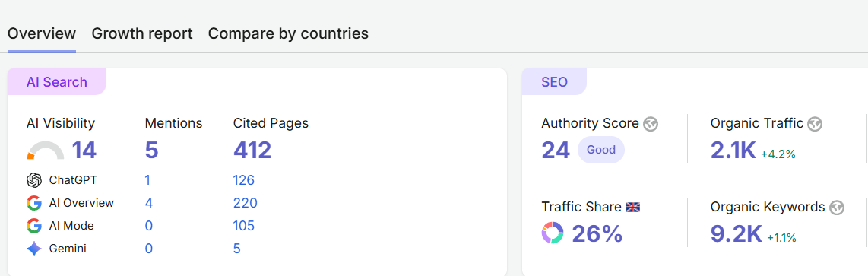868x276 pixels.
Task: Open the Overview tab
Action: [42, 33]
